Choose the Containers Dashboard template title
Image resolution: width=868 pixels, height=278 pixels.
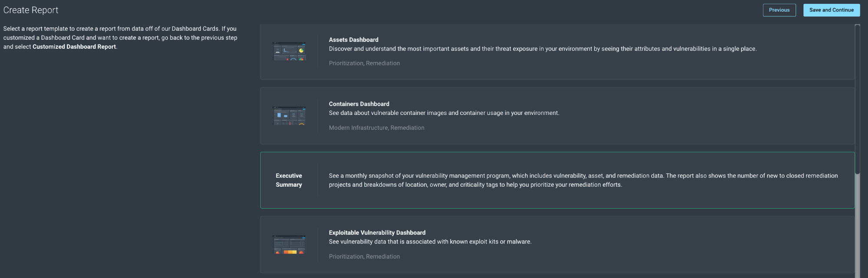pos(359,104)
